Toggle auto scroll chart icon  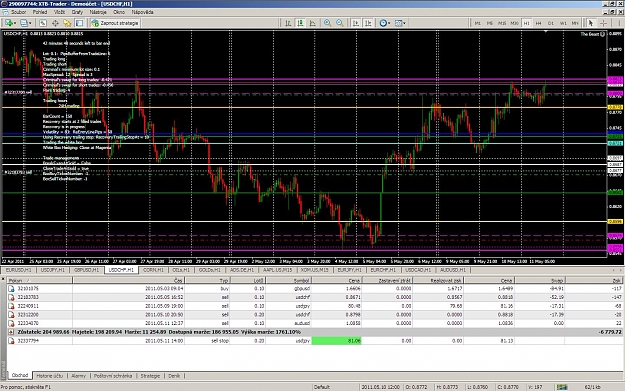(356, 23)
